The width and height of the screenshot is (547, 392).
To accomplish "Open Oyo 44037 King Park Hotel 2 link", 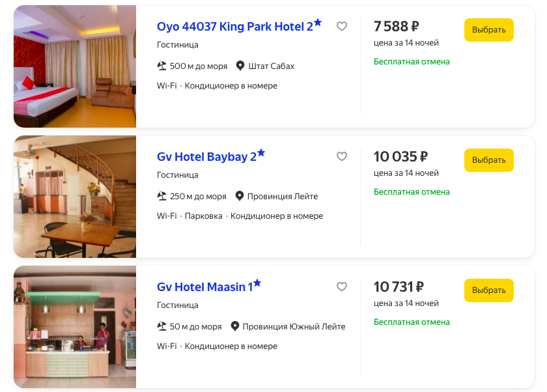I will (234, 27).
